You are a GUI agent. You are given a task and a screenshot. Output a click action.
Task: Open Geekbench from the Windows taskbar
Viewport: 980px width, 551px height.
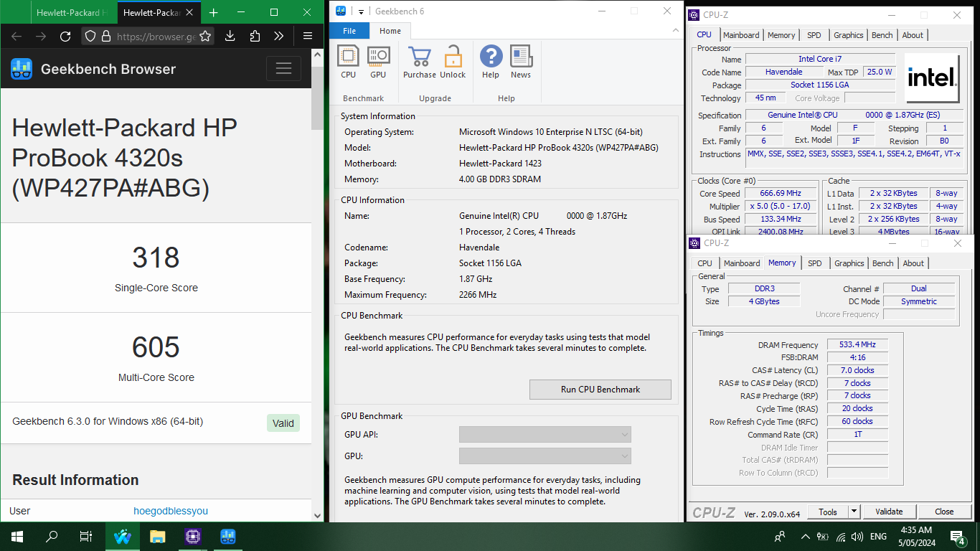[x=228, y=536]
